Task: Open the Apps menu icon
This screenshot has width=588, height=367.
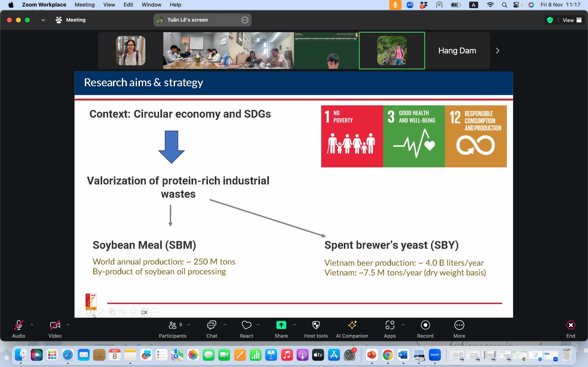Action: click(390, 325)
